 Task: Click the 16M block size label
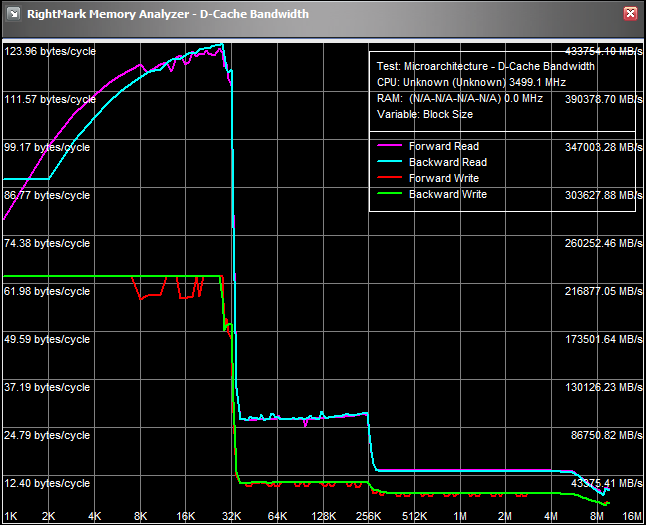click(x=632, y=516)
